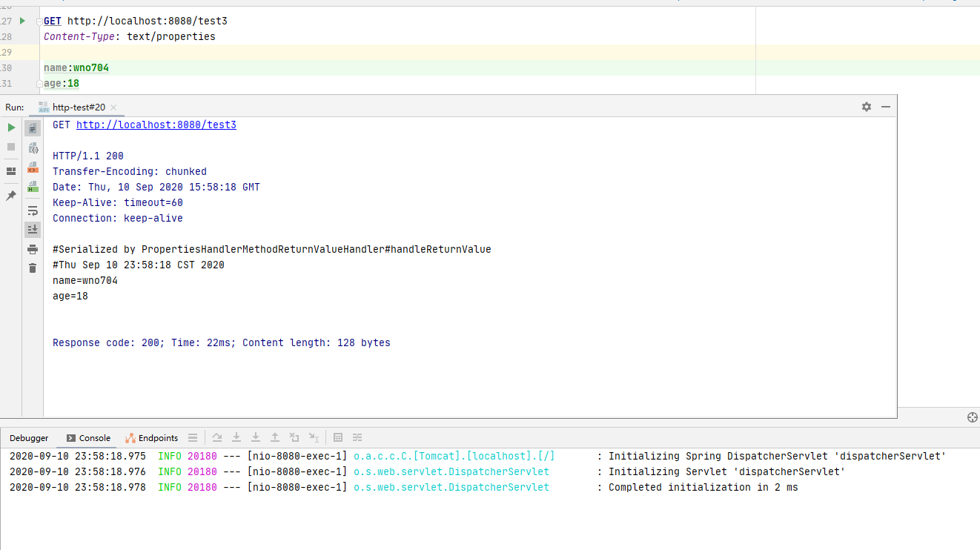The image size is (980, 550).
Task: Open the localhost:8080/test3 link in response
Action: tap(156, 125)
